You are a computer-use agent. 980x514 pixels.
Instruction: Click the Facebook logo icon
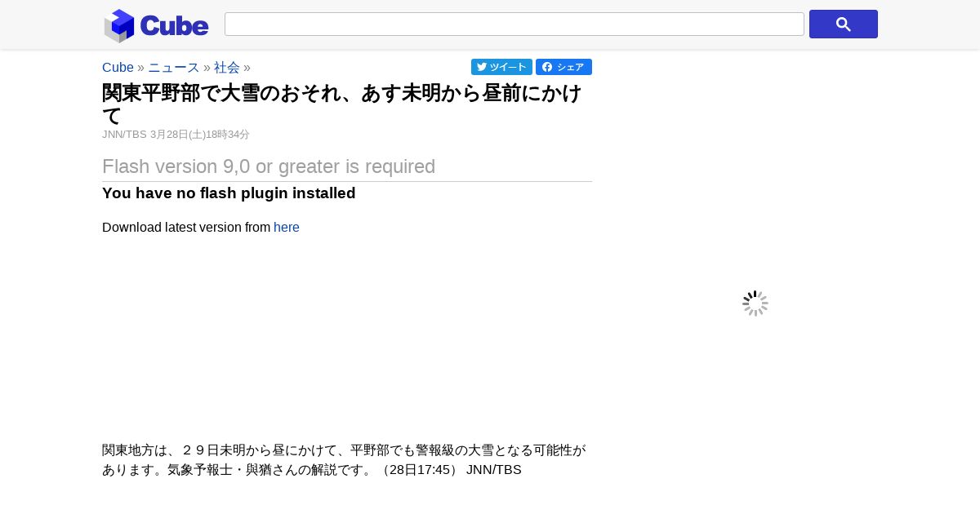[x=547, y=67]
